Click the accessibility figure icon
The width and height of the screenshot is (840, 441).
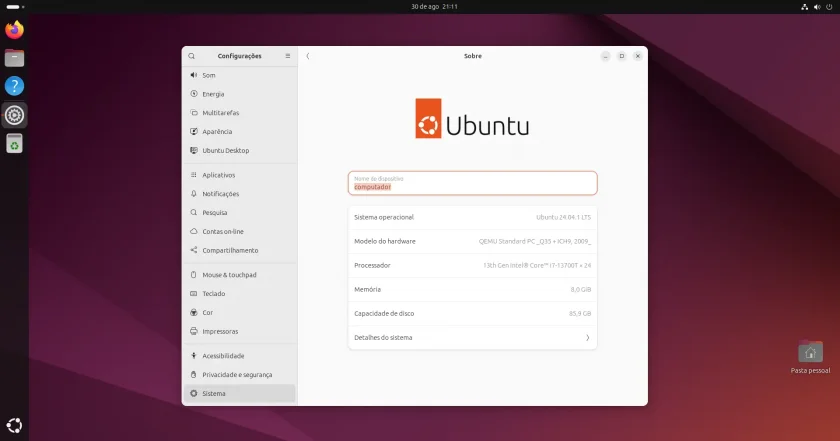(194, 355)
